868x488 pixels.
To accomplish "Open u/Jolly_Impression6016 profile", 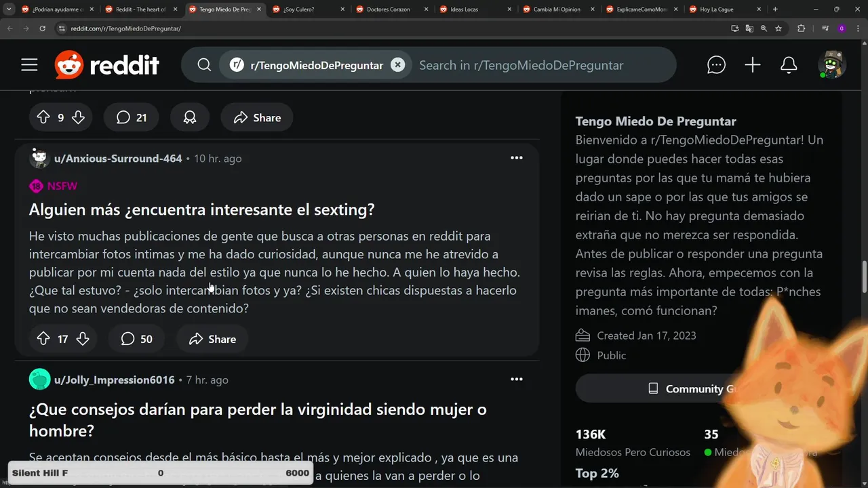I will coord(115,380).
